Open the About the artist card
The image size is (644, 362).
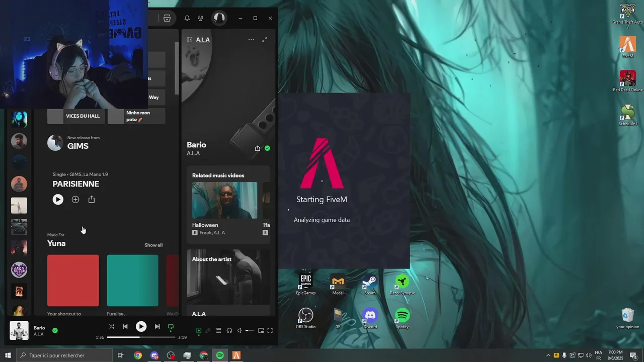click(x=228, y=283)
